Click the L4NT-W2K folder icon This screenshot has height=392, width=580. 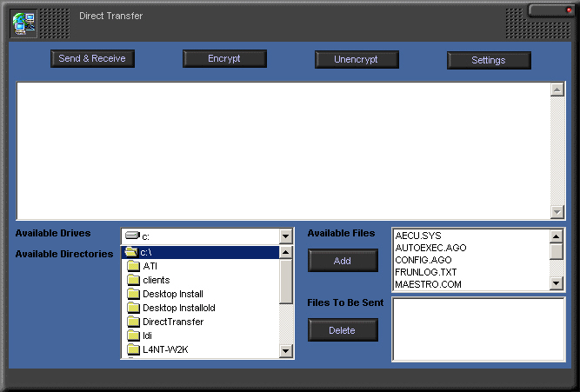(x=133, y=349)
